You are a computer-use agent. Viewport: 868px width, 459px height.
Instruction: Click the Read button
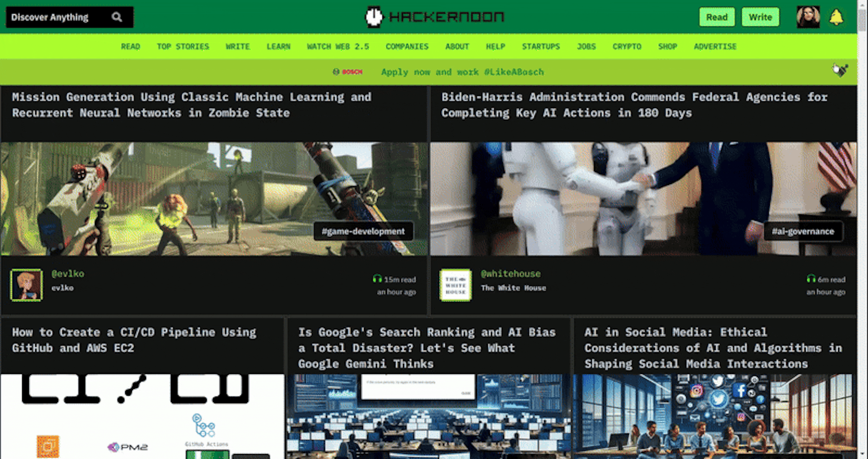pyautogui.click(x=717, y=17)
